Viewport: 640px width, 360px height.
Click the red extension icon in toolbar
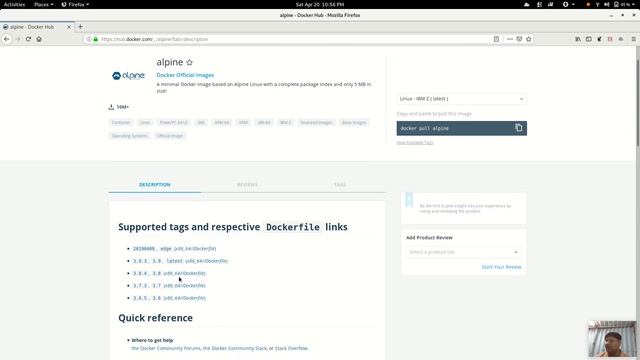(610, 39)
